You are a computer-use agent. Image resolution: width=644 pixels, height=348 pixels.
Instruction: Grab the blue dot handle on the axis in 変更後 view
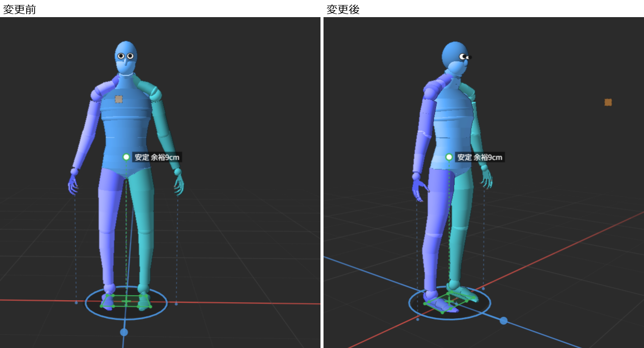[x=504, y=321]
